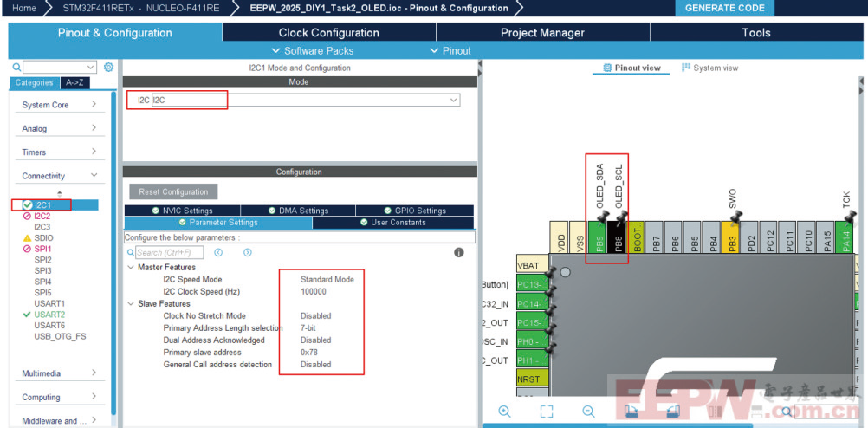This screenshot has width=868, height=428.
Task: Select the PB9 pin on chip
Action: point(598,237)
